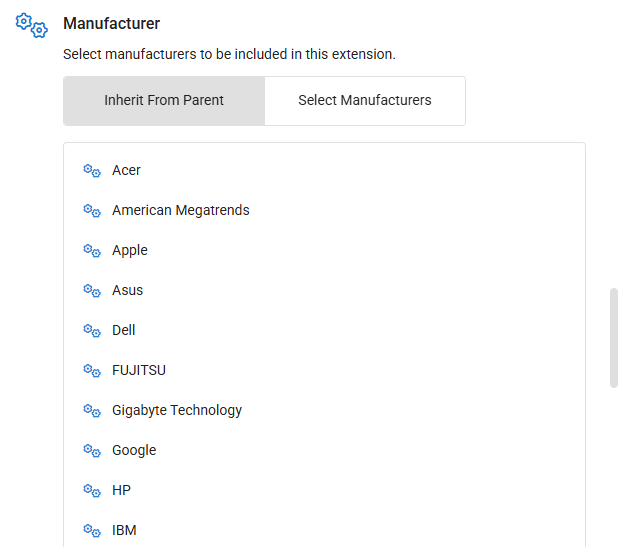Click the gear icon beside Gigabyte Technology
The height and width of the screenshot is (547, 621).
point(92,411)
